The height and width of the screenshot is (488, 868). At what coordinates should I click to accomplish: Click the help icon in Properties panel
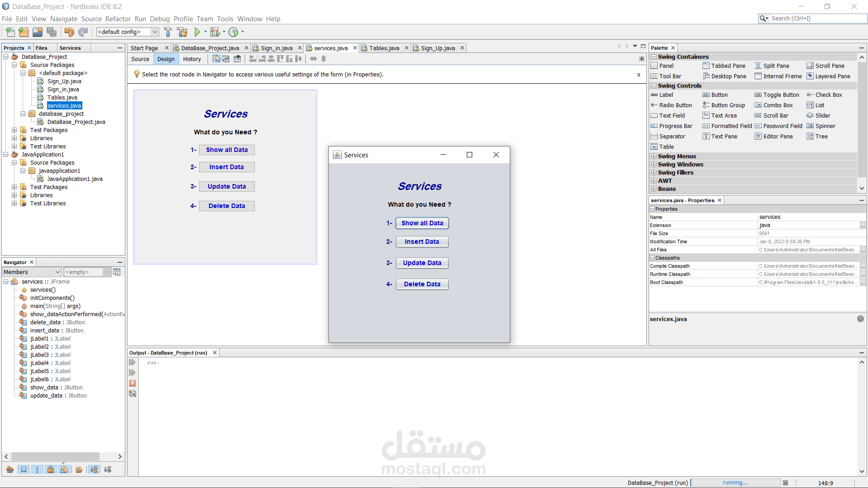click(860, 319)
